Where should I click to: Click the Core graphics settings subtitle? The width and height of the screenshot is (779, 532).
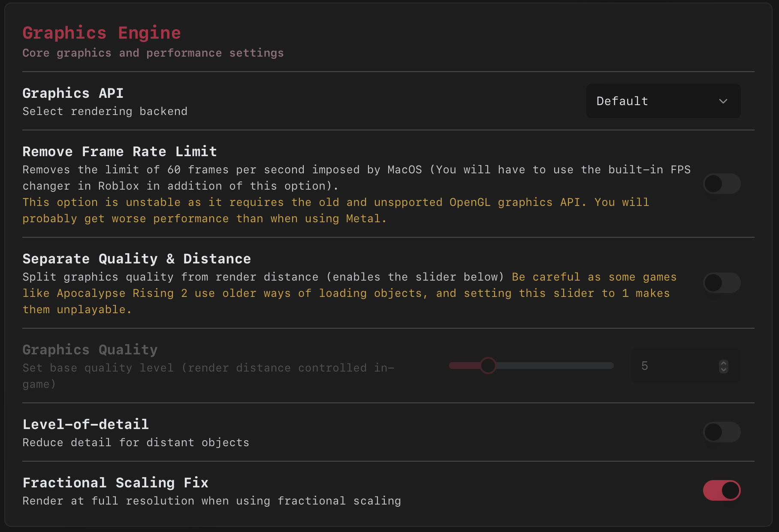click(153, 53)
